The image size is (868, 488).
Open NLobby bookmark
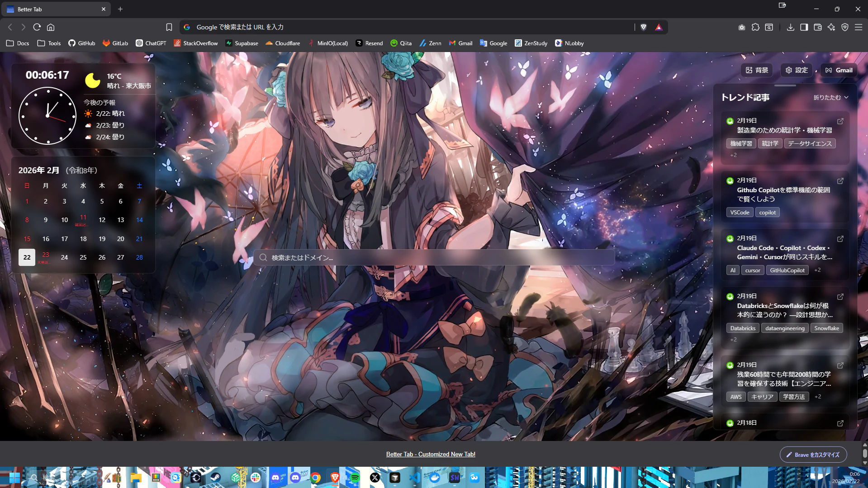point(569,43)
